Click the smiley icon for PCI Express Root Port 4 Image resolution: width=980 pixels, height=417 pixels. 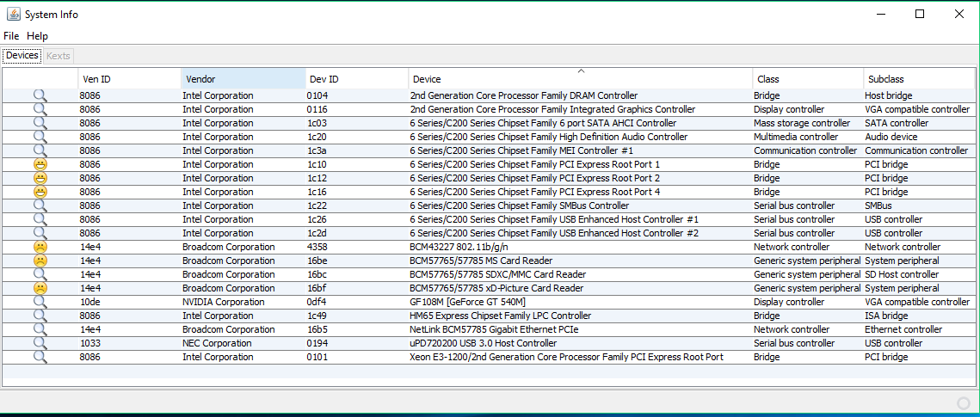[40, 192]
